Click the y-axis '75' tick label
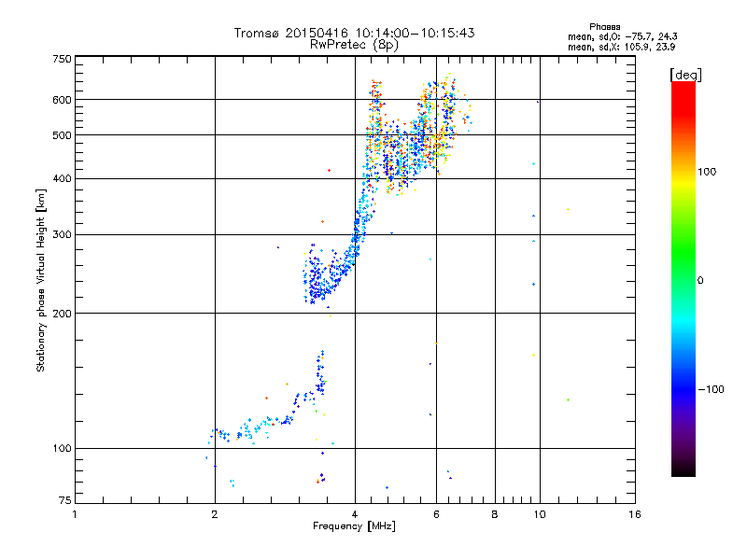The width and height of the screenshot is (747, 560). point(65,500)
